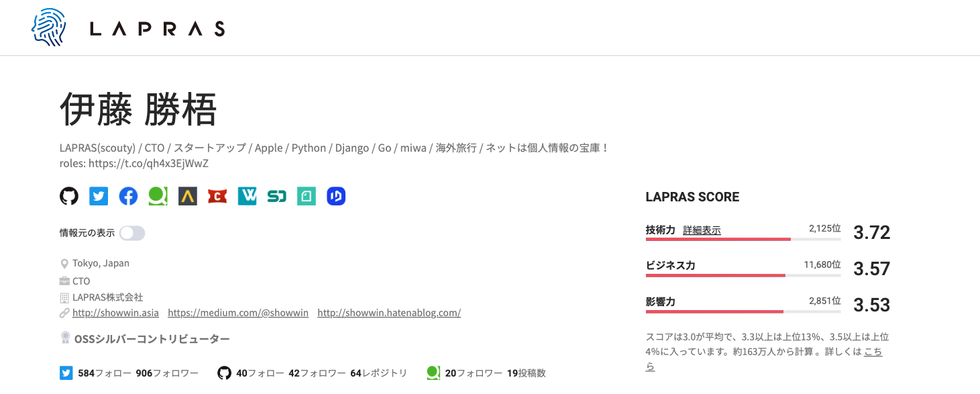Viewport: 980px width, 394px height.
Task: Click the red connpass icon
Action: (217, 195)
